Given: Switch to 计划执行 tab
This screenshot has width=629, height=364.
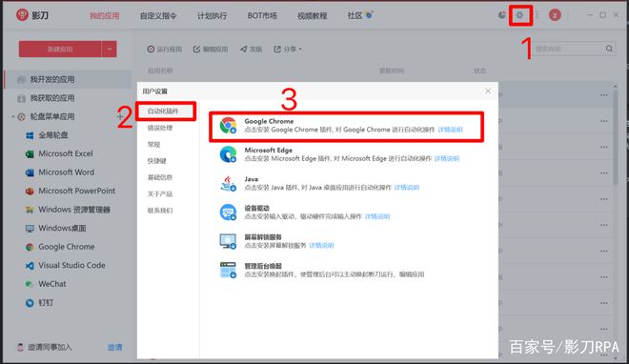Looking at the screenshot, I should click(212, 15).
